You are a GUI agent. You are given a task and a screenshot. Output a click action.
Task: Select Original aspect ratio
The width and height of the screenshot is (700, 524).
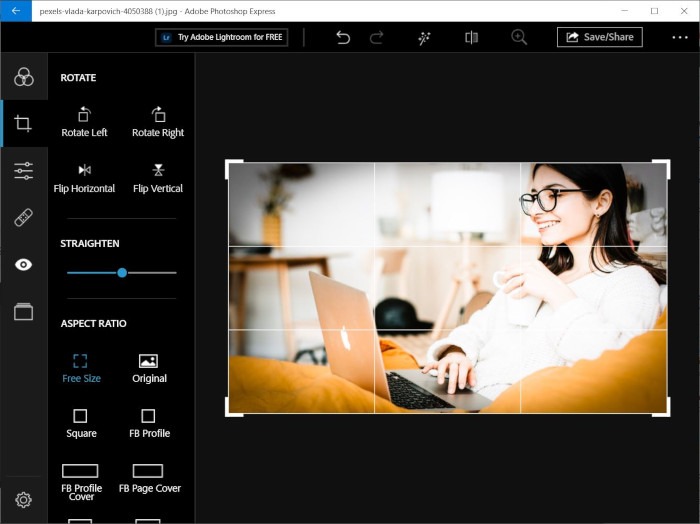[x=149, y=368]
